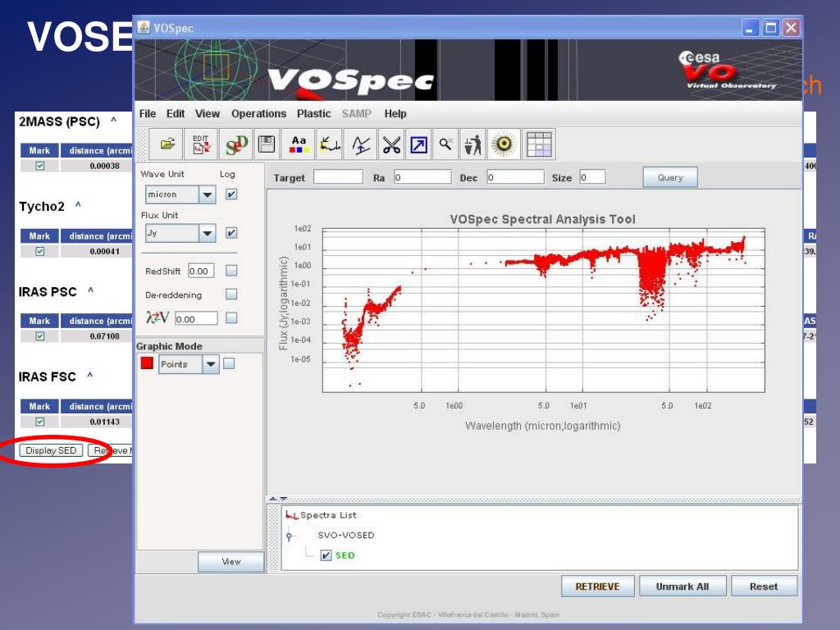Open the Points graphic mode dropdown

click(x=211, y=364)
